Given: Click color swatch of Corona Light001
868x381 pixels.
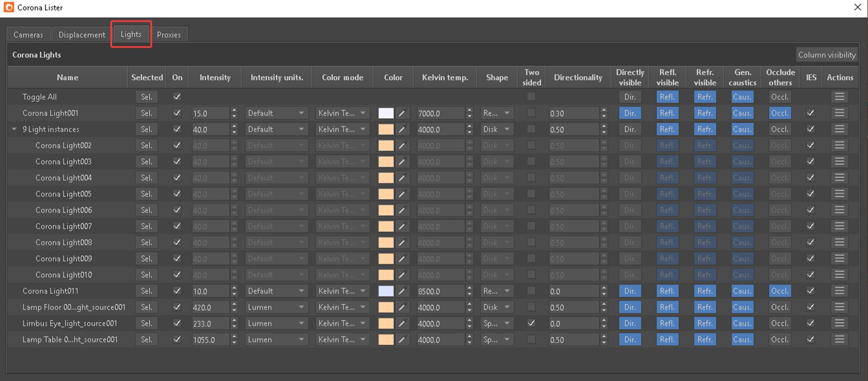Looking at the screenshot, I should pos(386,113).
